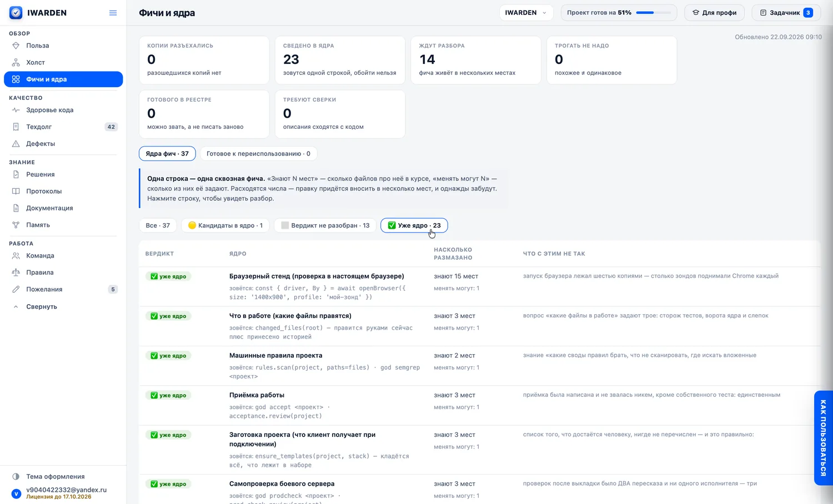Click the Сведено в ядра 23 card

tap(340, 61)
